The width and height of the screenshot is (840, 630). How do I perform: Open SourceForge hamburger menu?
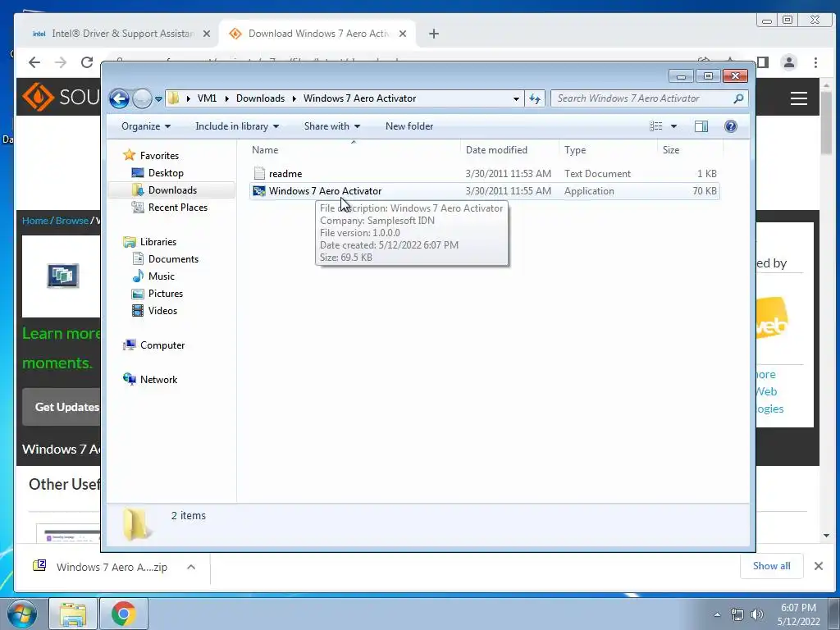pos(799,98)
